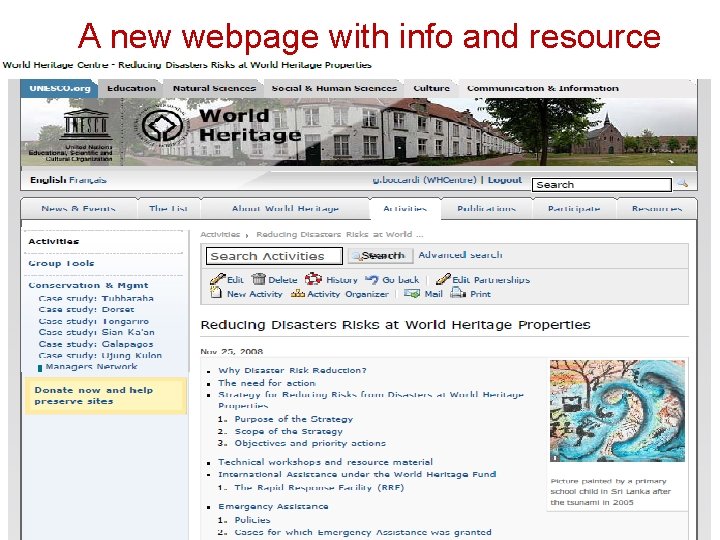720x540 pixels.
Task: Open Cases for which Emergency Assistance was granted
Action: [x=363, y=532]
